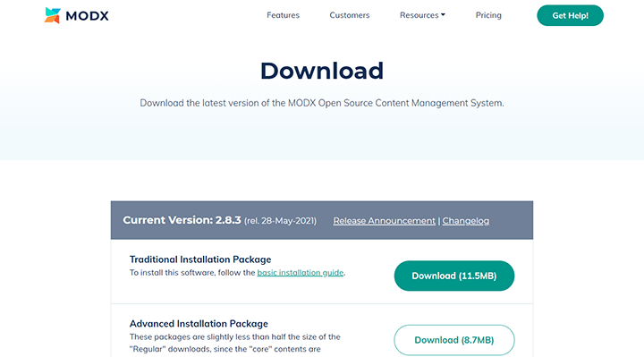The height and width of the screenshot is (357, 644).
Task: Click the large Download page heading
Action: pos(322,71)
